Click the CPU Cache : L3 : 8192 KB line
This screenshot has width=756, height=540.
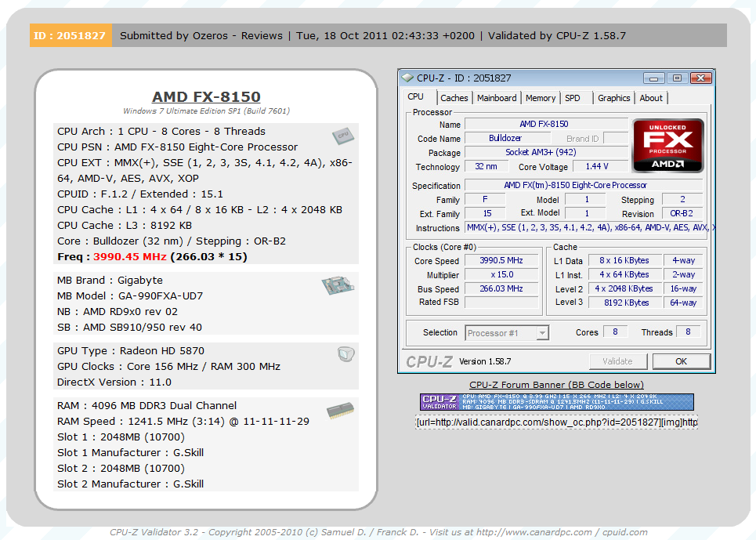point(125,226)
